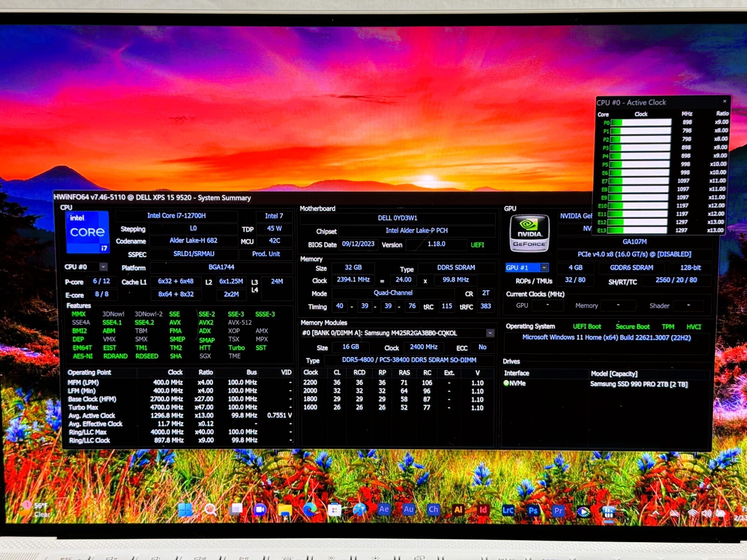The width and height of the screenshot is (747, 560).
Task: Click the PCIe v4.0 x8 DISABLED field
Action: point(634,254)
